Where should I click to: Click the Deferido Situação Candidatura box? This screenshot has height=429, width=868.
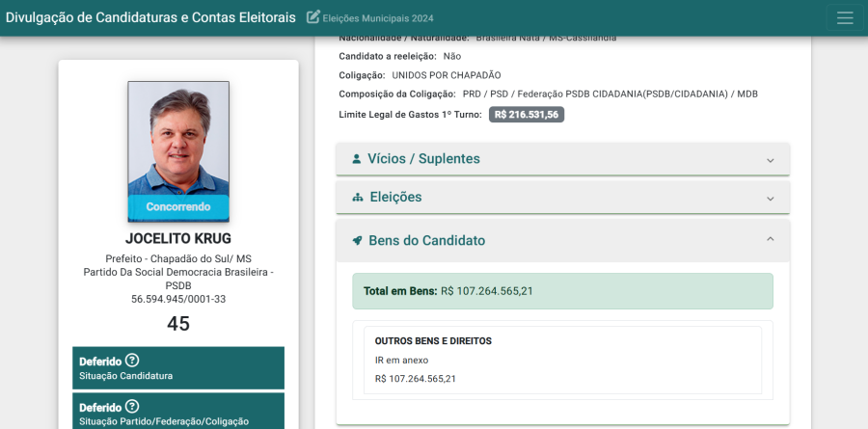pos(178,368)
